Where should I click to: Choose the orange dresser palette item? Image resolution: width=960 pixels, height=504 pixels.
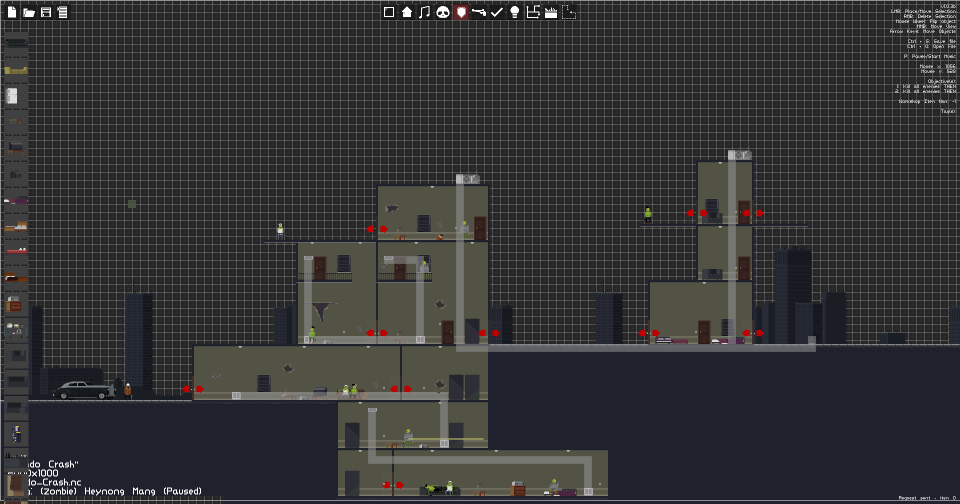pyautogui.click(x=14, y=303)
